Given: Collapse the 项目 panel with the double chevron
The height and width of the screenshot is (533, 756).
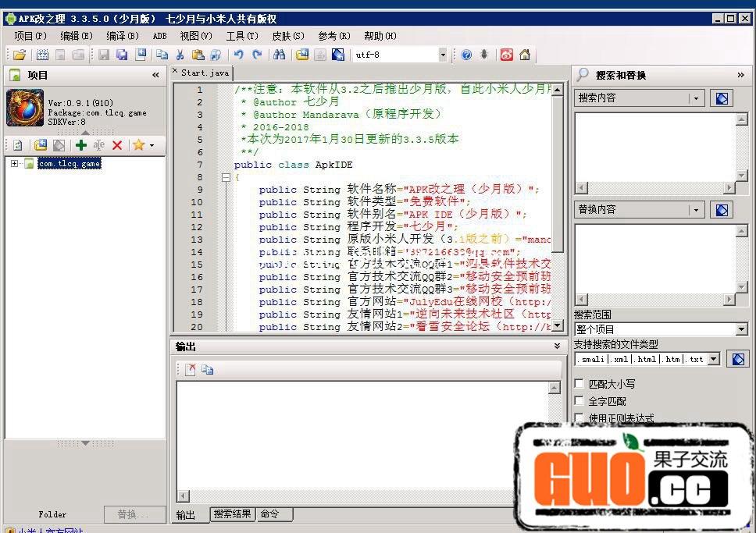Looking at the screenshot, I should 155,75.
